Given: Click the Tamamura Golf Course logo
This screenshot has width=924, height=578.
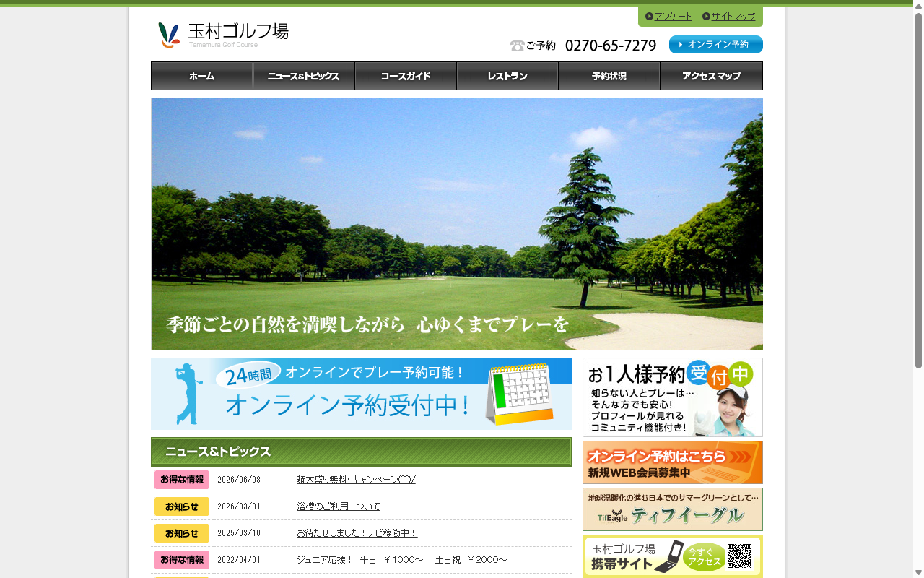Looking at the screenshot, I should (223, 35).
